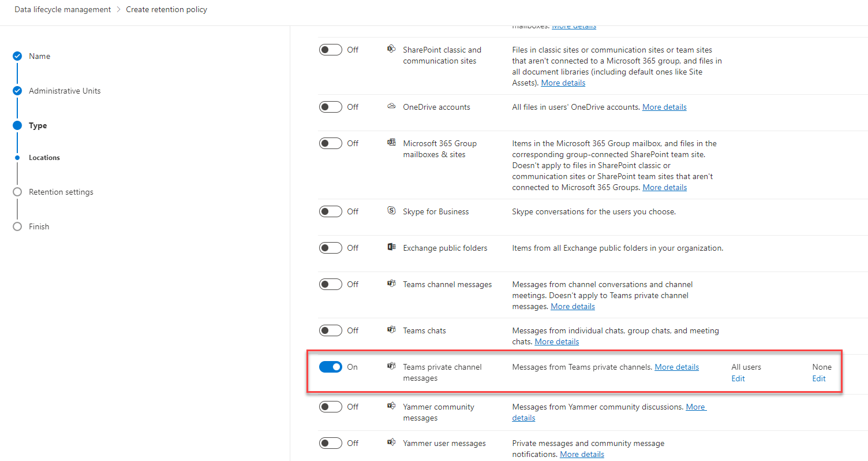Screen dimensions: 868x461
Task: Open More details for Teams chats
Action: click(557, 341)
